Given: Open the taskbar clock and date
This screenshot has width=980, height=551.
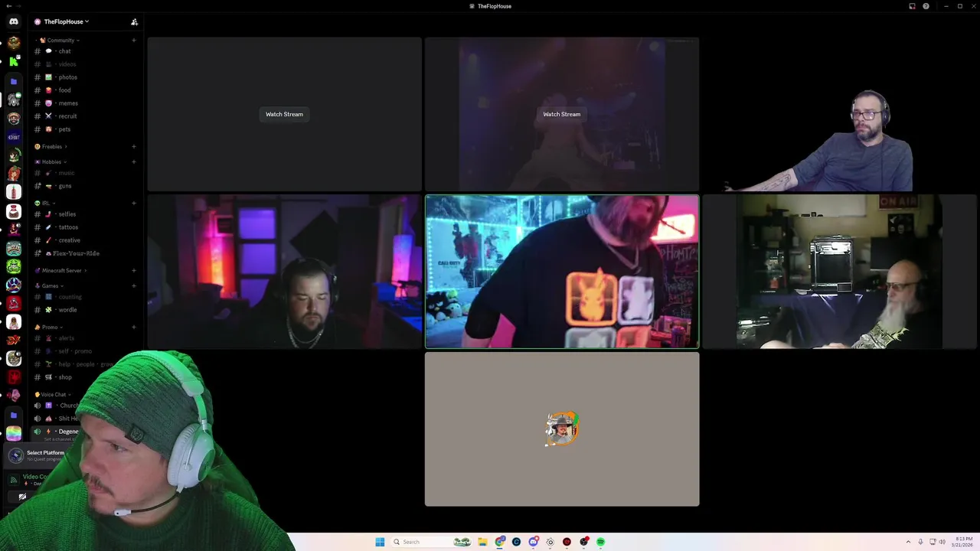Looking at the screenshot, I should pyautogui.click(x=963, y=542).
